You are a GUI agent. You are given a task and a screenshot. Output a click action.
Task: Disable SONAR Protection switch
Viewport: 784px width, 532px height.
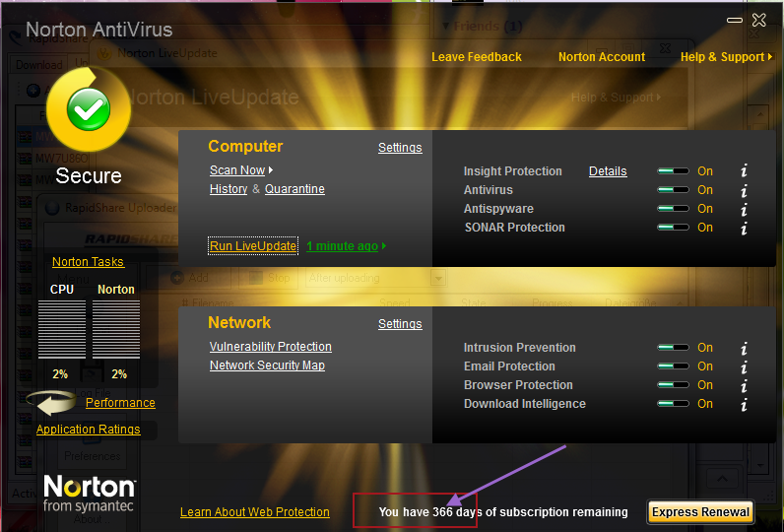point(673,228)
